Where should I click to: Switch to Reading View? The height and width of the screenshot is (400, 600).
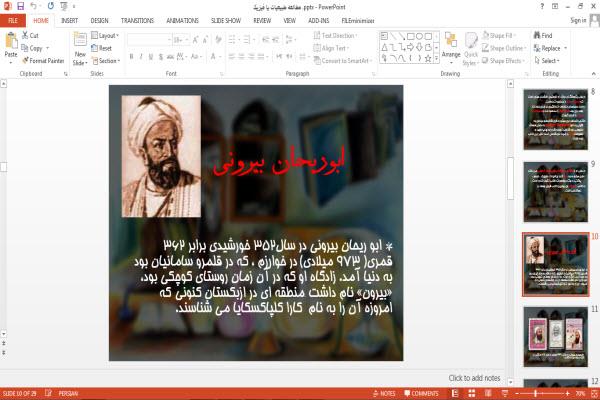click(488, 393)
